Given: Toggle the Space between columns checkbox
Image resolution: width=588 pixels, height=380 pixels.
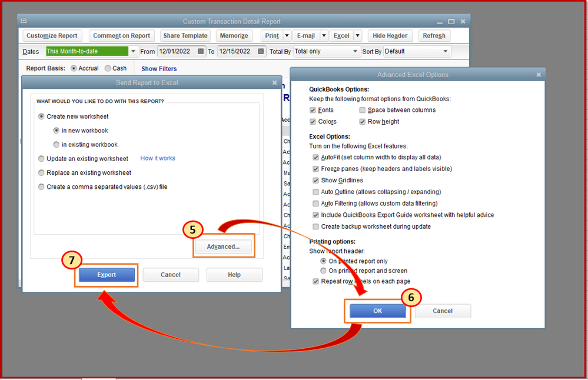Looking at the screenshot, I should point(362,110).
